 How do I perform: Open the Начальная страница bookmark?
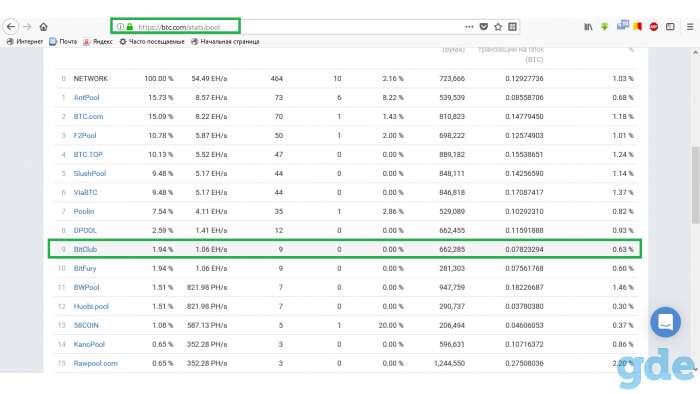tap(225, 41)
